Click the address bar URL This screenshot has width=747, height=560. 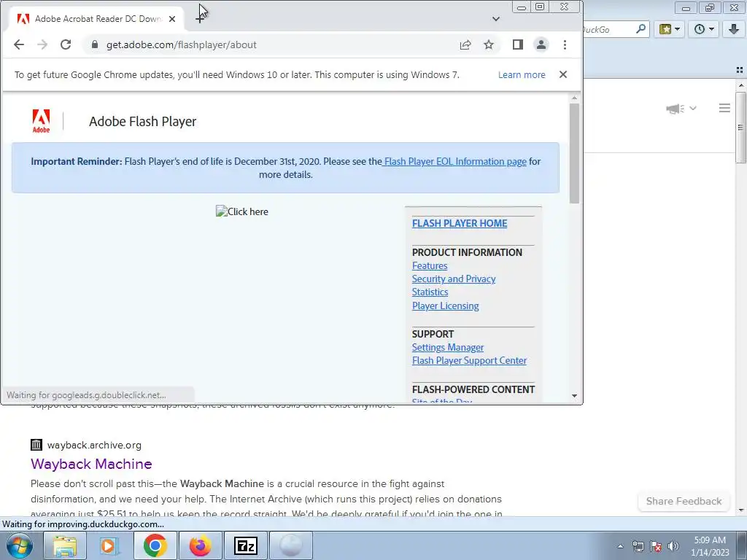pos(182,44)
